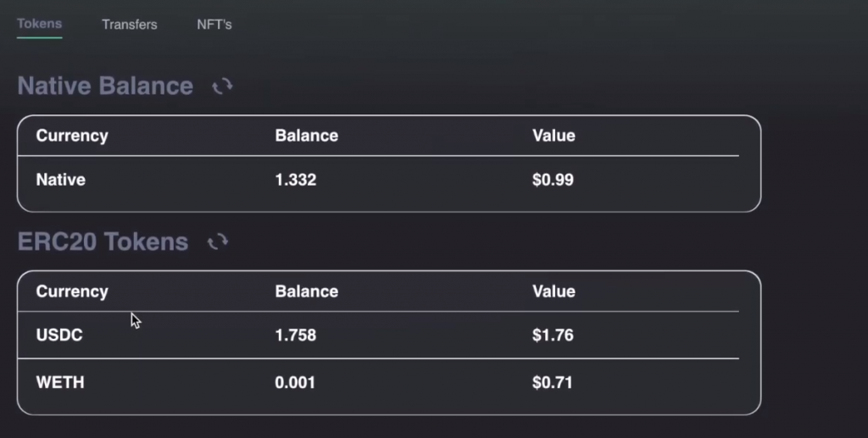Click Balance header in ERC20 table
The height and width of the screenshot is (438, 868).
(307, 291)
